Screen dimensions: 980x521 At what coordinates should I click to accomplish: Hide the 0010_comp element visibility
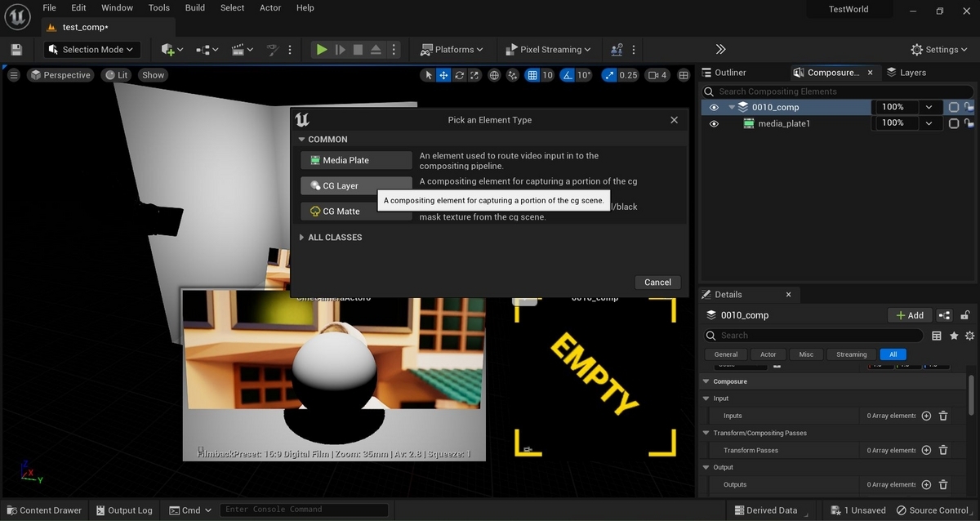(x=714, y=107)
